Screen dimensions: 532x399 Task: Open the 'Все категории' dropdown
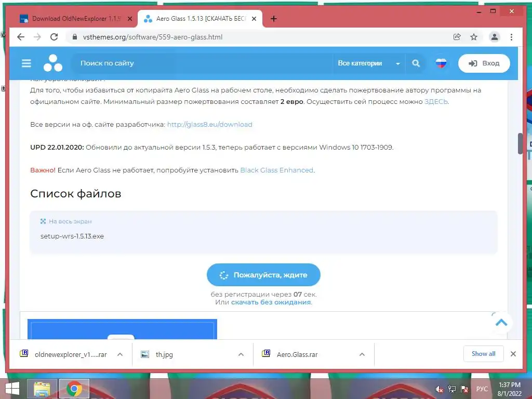(369, 63)
